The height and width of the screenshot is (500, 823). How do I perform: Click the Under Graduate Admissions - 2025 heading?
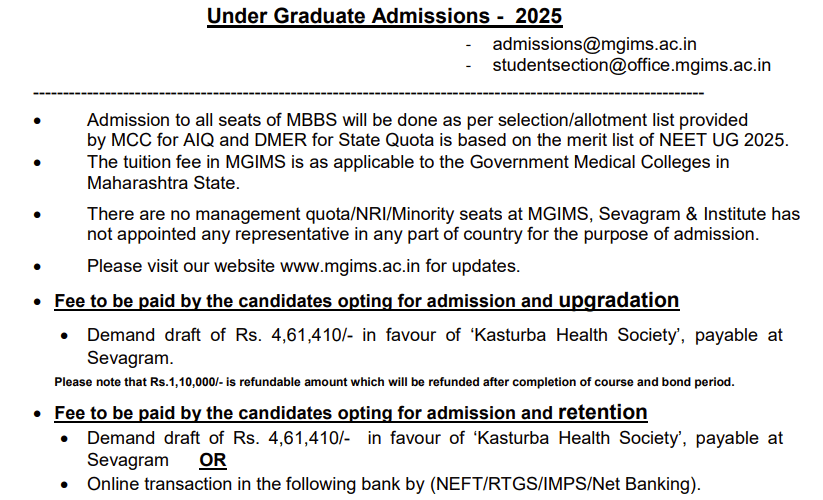384,17
